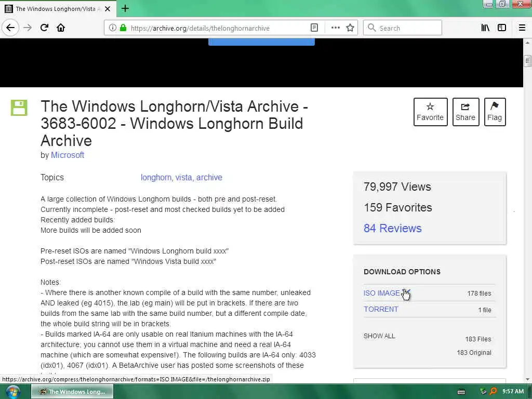Open the Library icon in the toolbar
This screenshot has width=532, height=399.
485,28
